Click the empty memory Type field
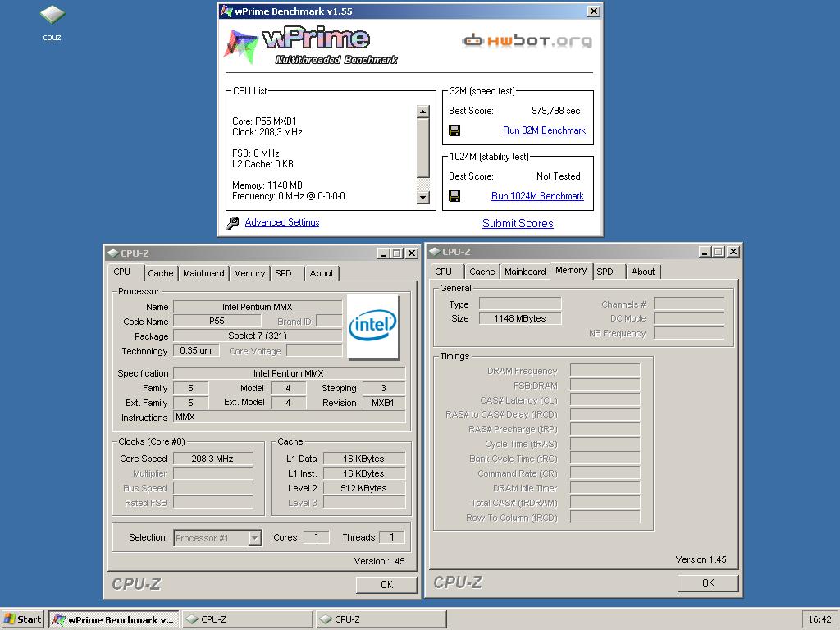 [x=519, y=304]
